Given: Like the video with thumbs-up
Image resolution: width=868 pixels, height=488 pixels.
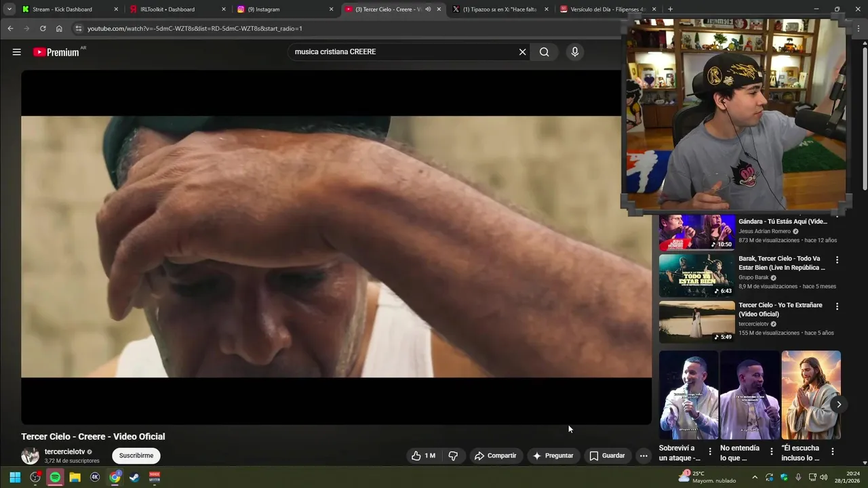Looking at the screenshot, I should 423,455.
